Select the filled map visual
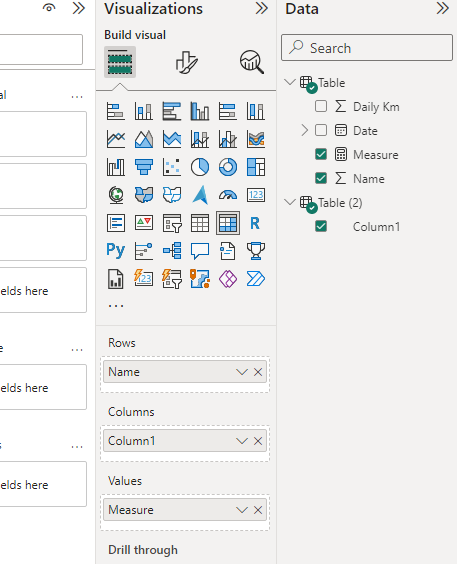Screen dimensions: 457x564 (x=144, y=195)
